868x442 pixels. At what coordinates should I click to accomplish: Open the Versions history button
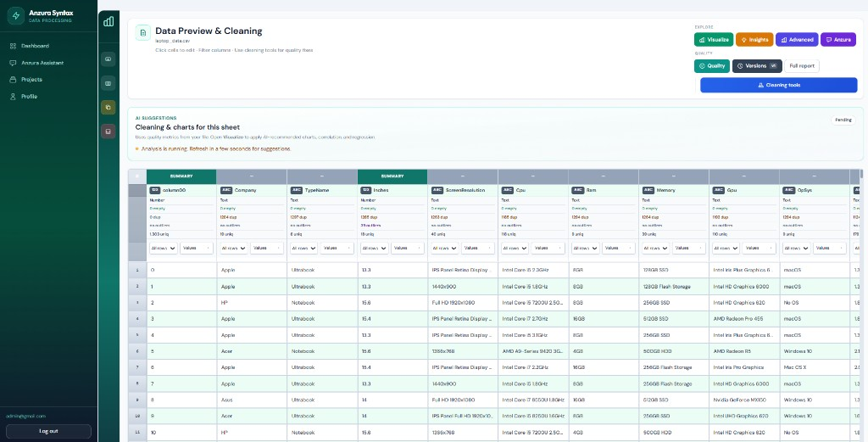(x=757, y=66)
